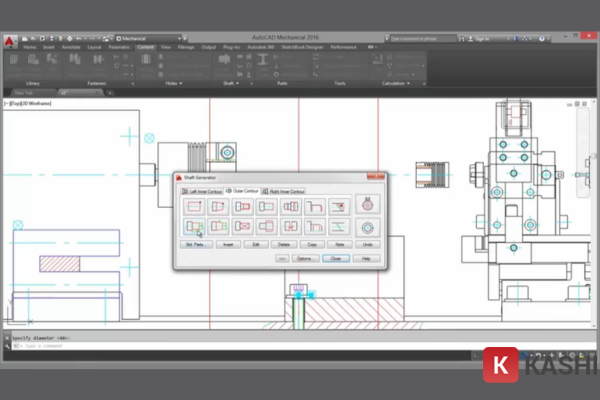Click 'Specify diameter <40>:' command prompt text
The height and width of the screenshot is (400, 600).
tap(41, 338)
